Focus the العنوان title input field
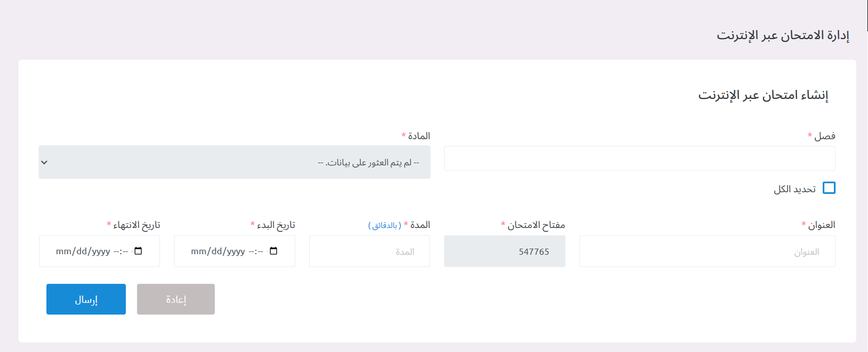 [706, 251]
